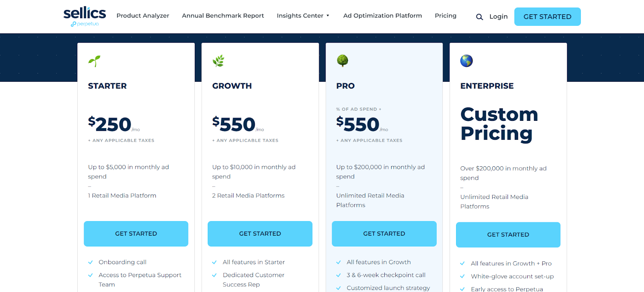
Task: Click checkmark beside All features in Starter
Action: point(215,262)
